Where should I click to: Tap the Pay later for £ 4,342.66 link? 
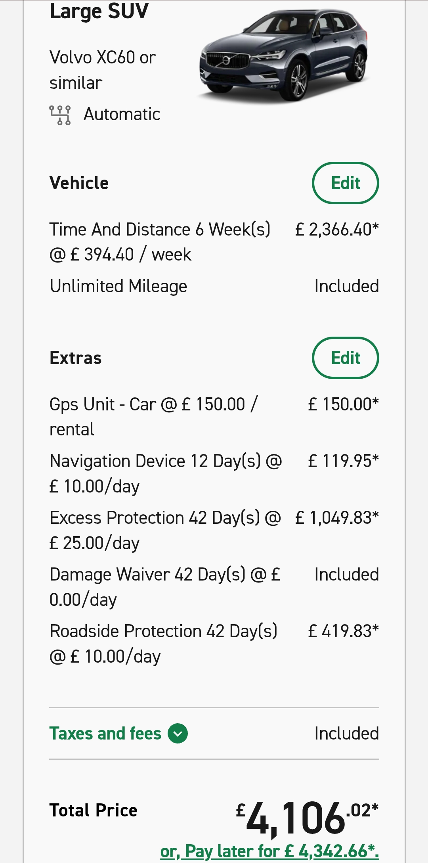coord(269,851)
